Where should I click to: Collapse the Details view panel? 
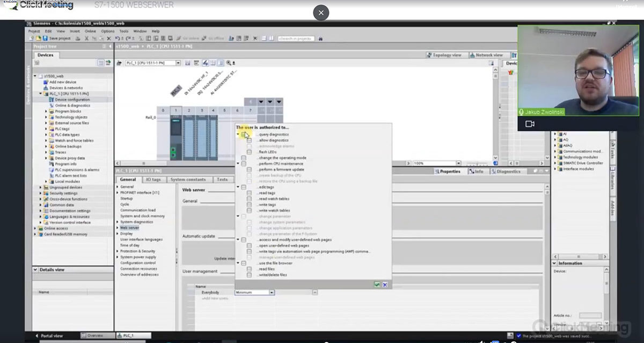(36, 270)
